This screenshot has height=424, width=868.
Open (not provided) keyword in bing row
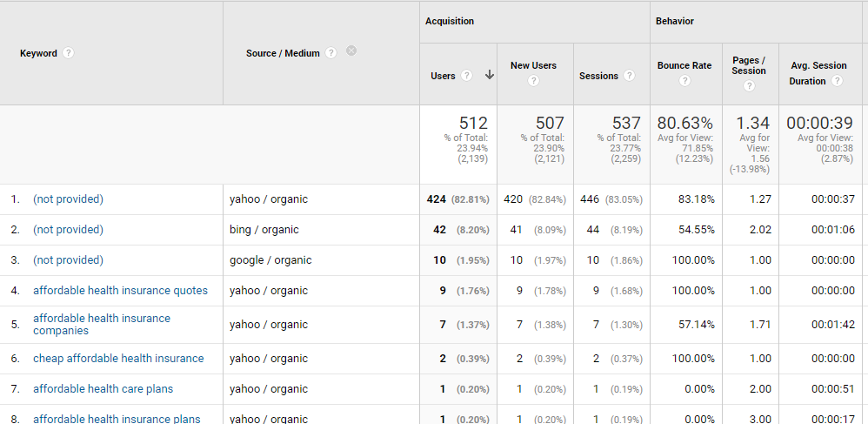coord(68,230)
